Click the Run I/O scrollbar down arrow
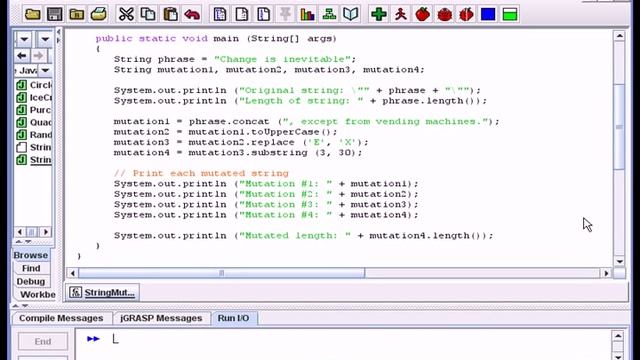Image resolution: width=640 pixels, height=360 pixels. coord(618,357)
